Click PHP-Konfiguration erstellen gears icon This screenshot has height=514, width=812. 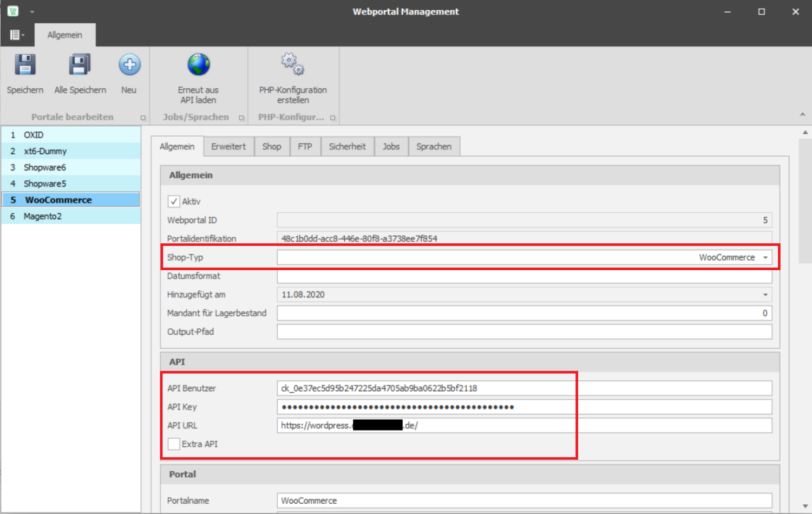coord(292,64)
